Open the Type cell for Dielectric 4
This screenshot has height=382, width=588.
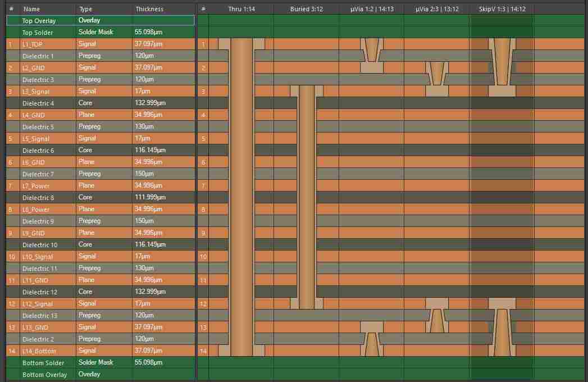pyautogui.click(x=104, y=103)
